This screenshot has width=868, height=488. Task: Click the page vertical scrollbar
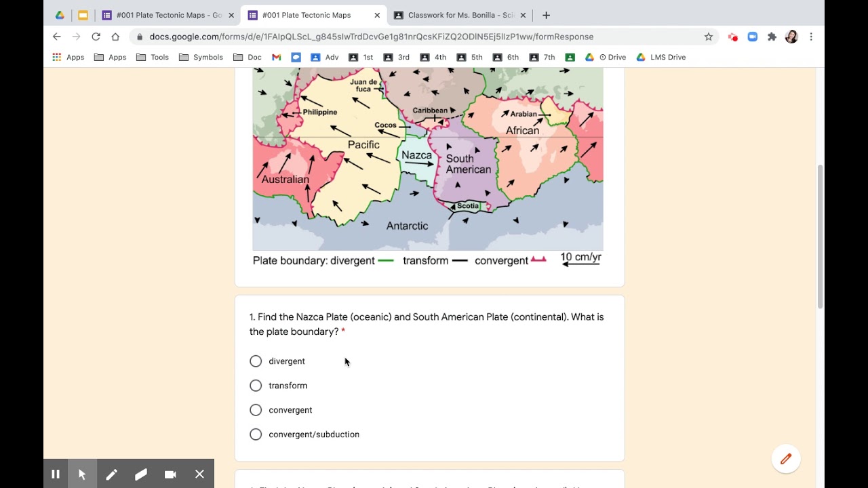(x=820, y=236)
